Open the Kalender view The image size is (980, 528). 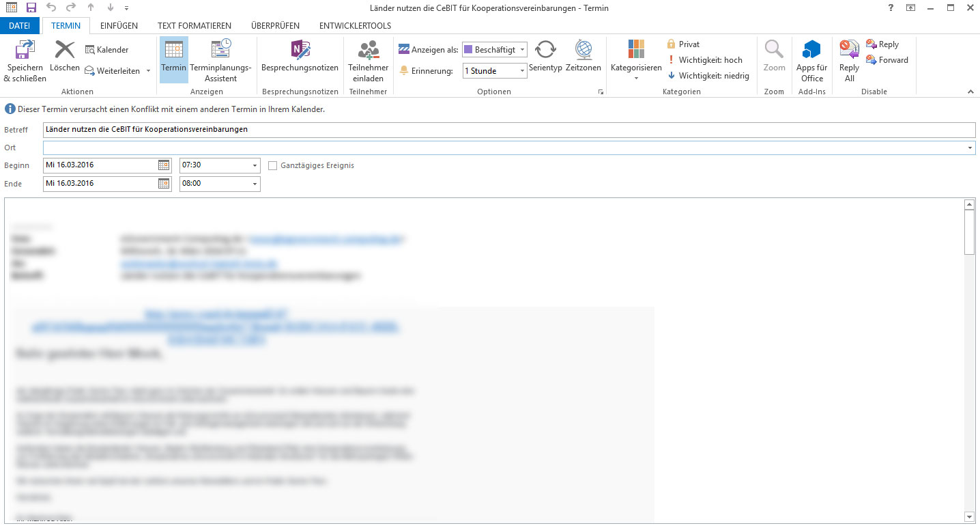click(x=106, y=50)
